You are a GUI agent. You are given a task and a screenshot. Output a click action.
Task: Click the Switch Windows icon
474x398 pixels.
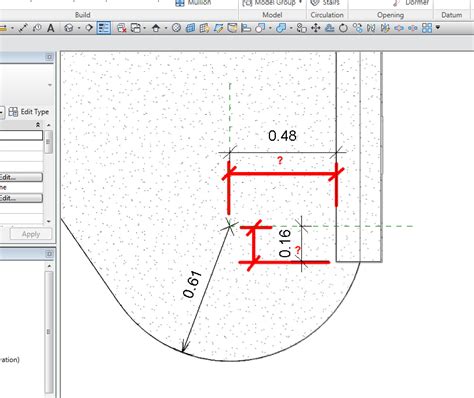tap(136, 28)
